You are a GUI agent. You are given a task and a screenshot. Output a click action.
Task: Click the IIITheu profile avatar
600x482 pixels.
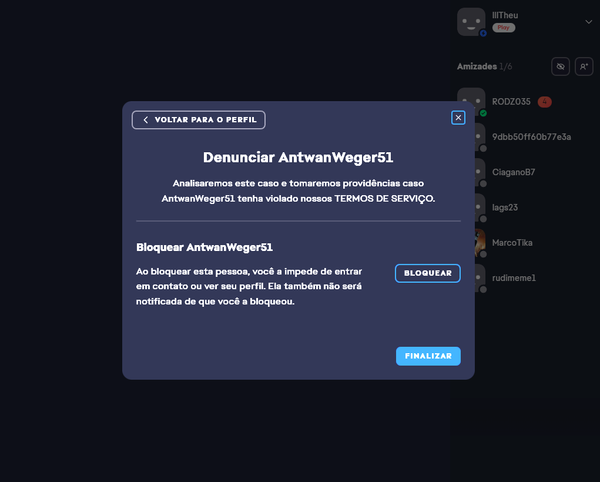(x=471, y=21)
